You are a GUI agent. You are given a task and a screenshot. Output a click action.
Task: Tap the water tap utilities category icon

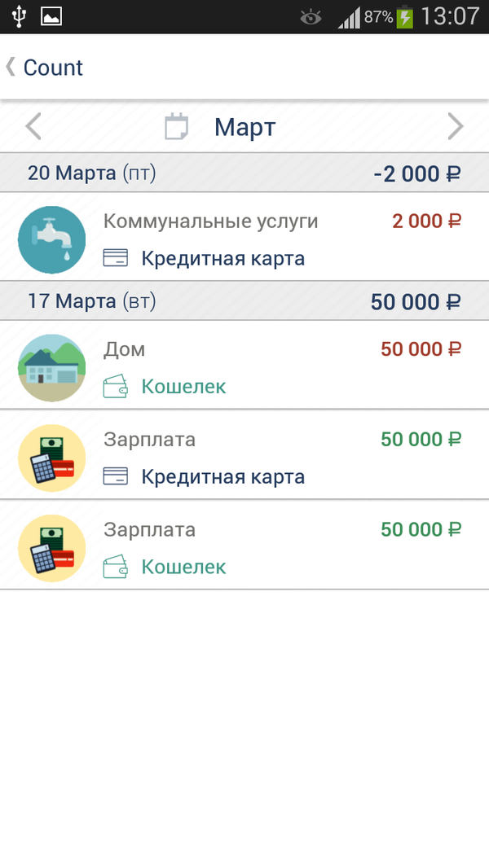coord(51,239)
